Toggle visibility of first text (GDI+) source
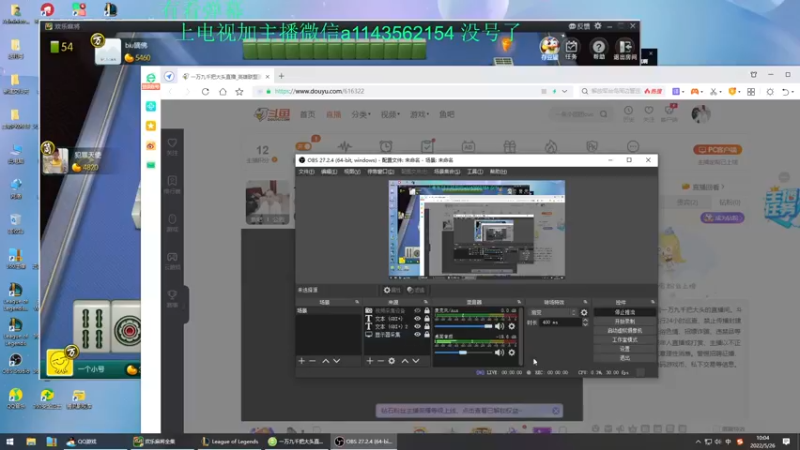The width and height of the screenshot is (800, 450). pyautogui.click(x=417, y=318)
